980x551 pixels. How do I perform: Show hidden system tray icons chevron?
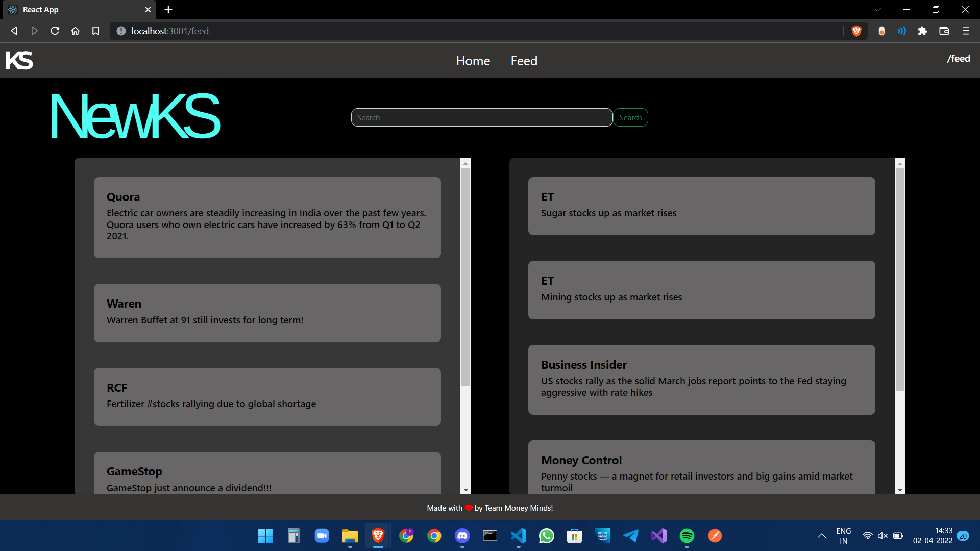coord(821,536)
